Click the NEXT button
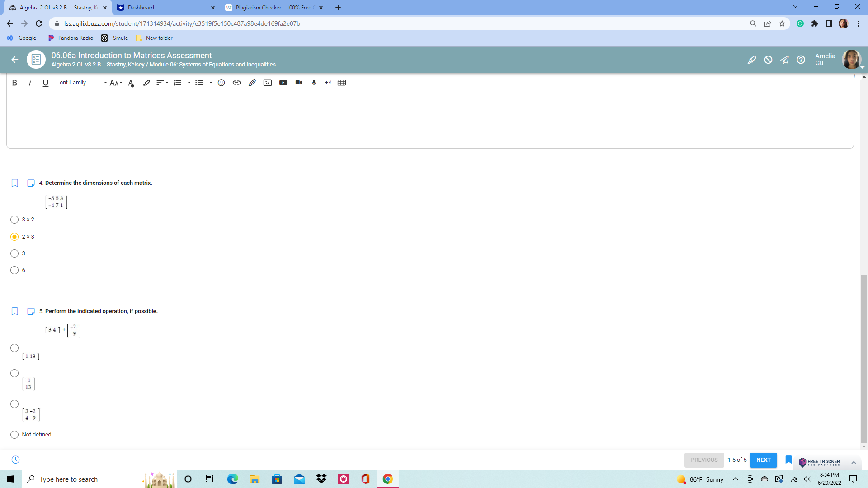 pos(763,460)
